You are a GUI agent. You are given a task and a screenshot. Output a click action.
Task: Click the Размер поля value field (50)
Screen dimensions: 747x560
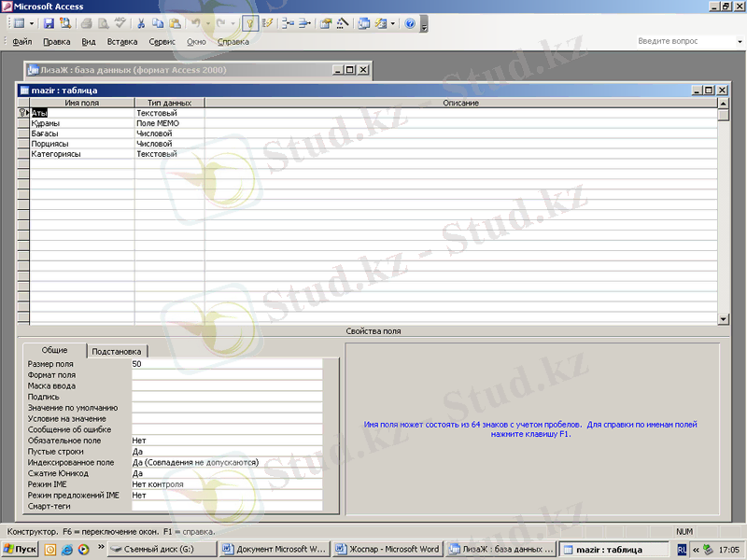point(227,364)
